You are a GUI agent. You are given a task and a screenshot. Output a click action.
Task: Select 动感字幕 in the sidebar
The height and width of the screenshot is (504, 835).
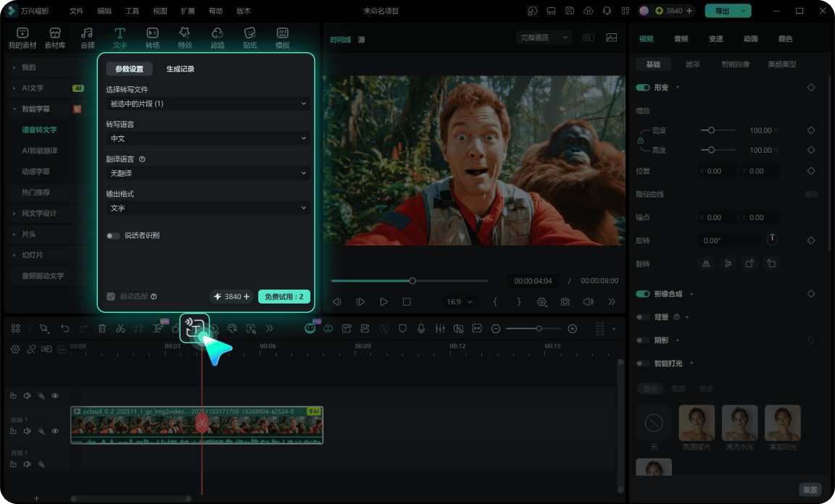coord(36,172)
